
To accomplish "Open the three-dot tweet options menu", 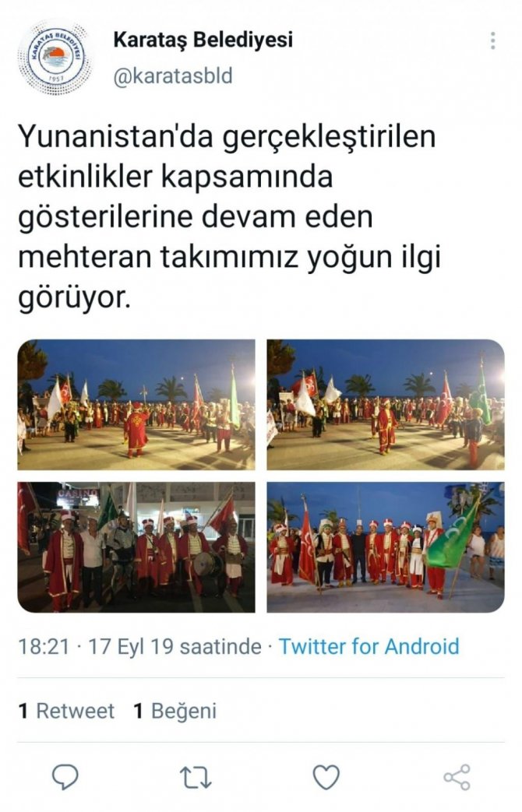I will point(492,40).
